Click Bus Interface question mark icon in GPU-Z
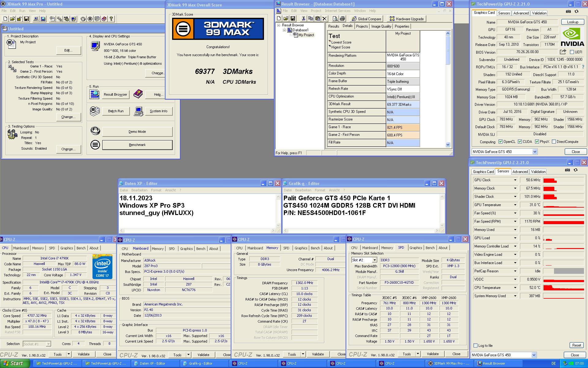588x368 pixels. click(583, 67)
